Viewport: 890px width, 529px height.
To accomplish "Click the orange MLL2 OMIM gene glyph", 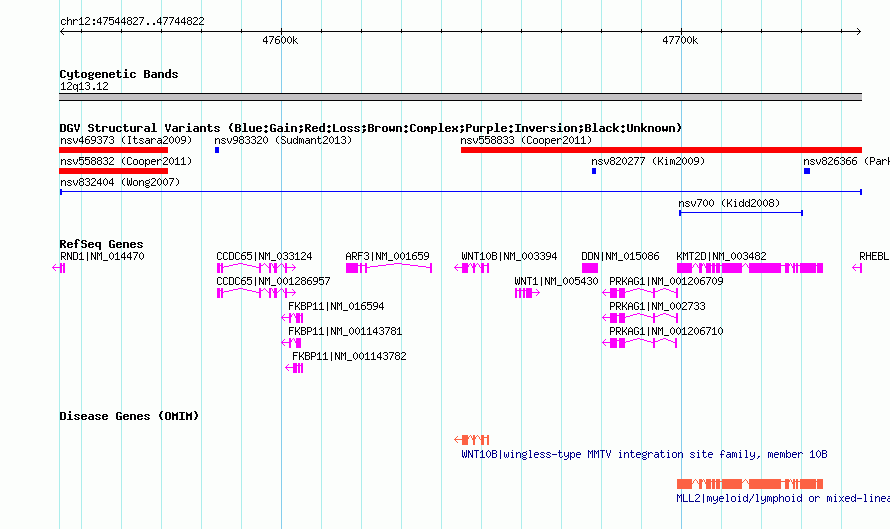I will (x=750, y=484).
